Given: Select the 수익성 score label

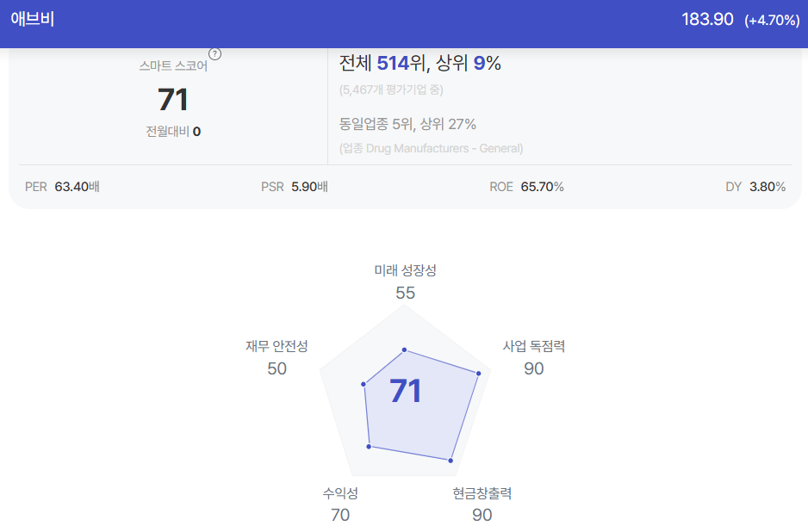Looking at the screenshot, I should point(340,493).
